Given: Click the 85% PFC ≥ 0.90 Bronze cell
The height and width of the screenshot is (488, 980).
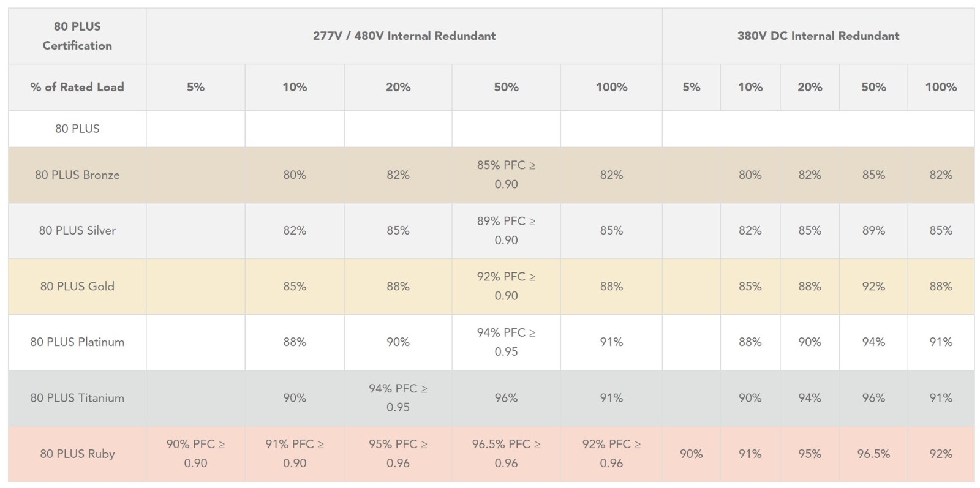Looking at the screenshot, I should 506,175.
